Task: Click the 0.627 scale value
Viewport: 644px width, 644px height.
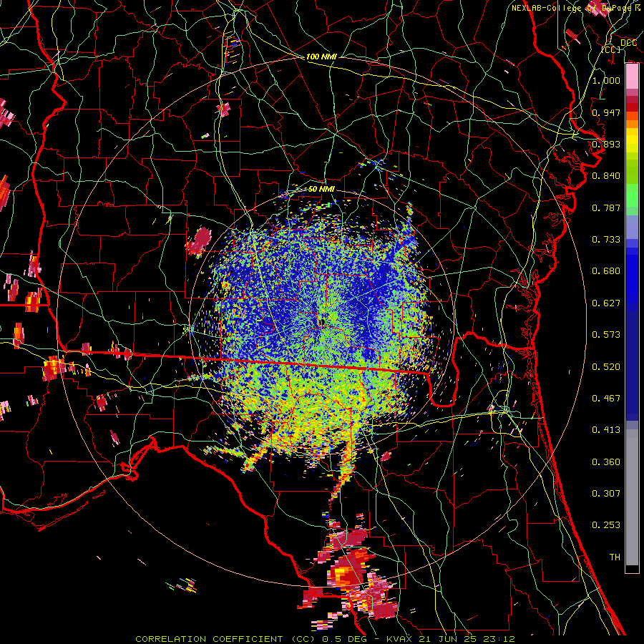Action: pyautogui.click(x=606, y=303)
